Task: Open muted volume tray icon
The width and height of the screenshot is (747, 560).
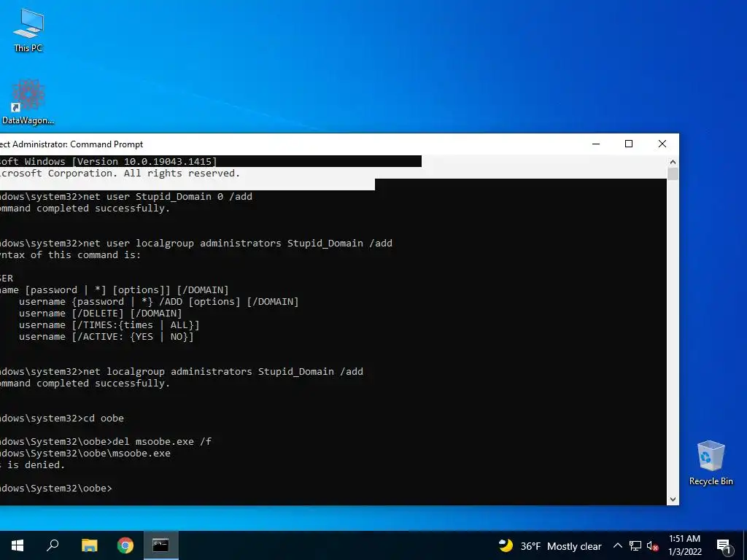Action: (653, 545)
